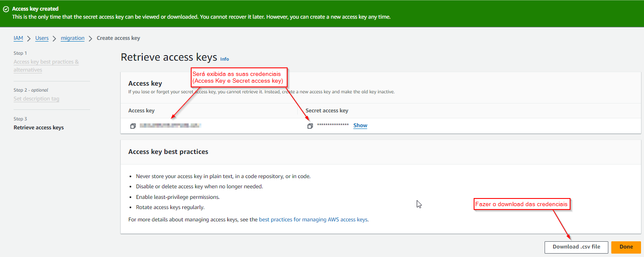Screen dimensions: 644x257
Task: Open Info next to Retrieve access keys heading
Action: pyautogui.click(x=224, y=59)
